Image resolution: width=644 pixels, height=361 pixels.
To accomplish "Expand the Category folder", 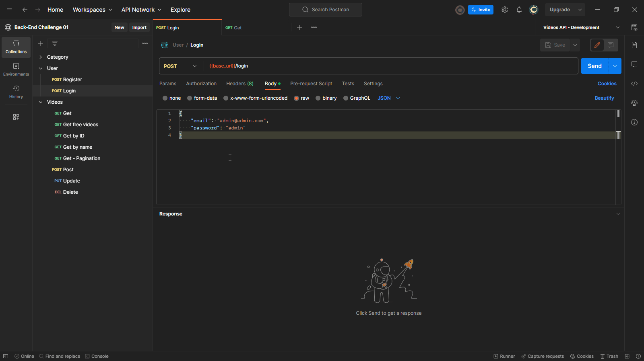I will pos(41,57).
